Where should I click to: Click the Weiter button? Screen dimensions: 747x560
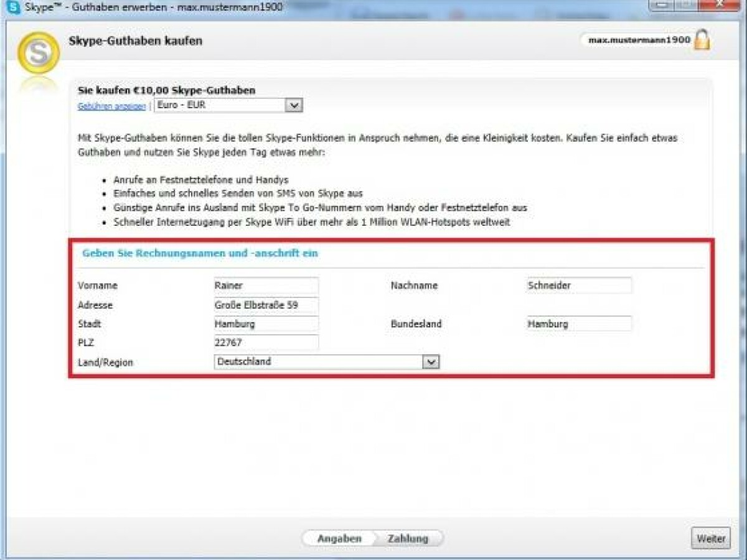point(711,538)
